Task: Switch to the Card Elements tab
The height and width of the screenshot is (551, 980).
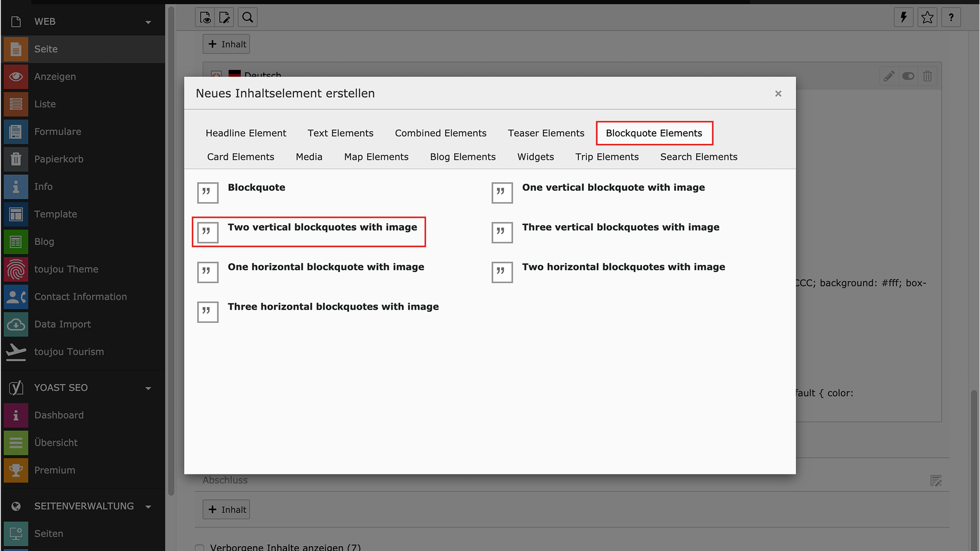Action: pos(240,157)
